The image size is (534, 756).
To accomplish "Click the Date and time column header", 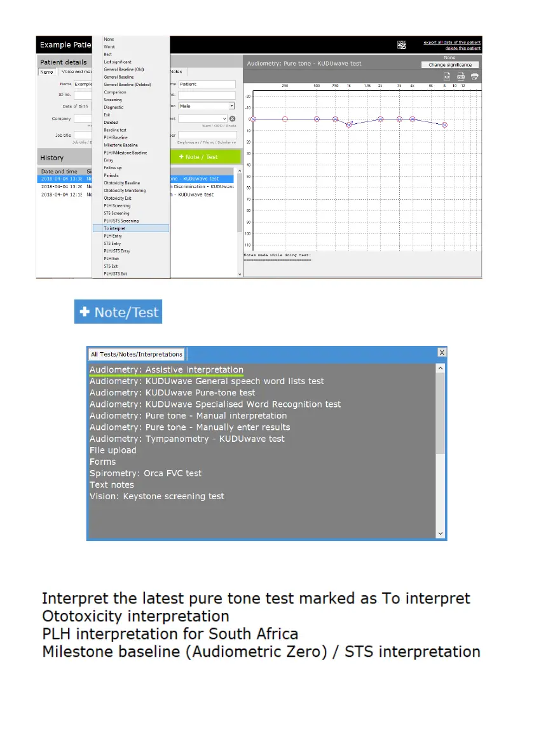I will (59, 172).
